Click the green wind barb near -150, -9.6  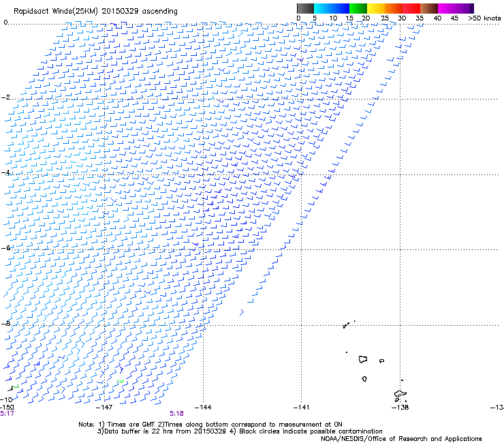point(16,386)
